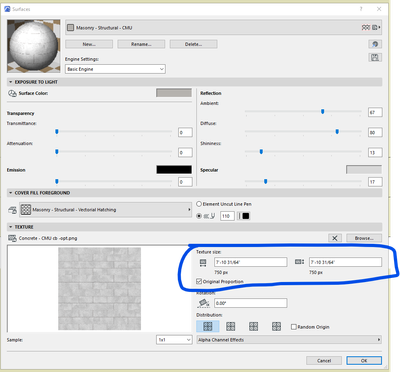Click the texture height icon
This screenshot has height=372, width=400.
click(299, 262)
